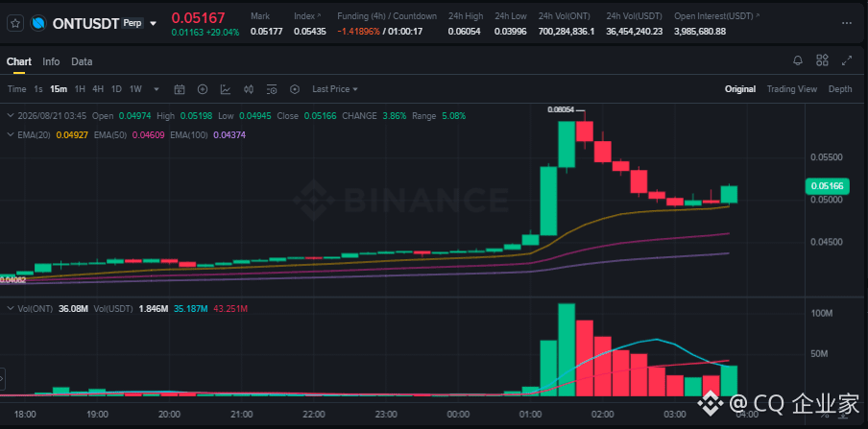The width and height of the screenshot is (868, 429).
Task: Click the EMA(50) value 0.04609
Action: click(149, 134)
